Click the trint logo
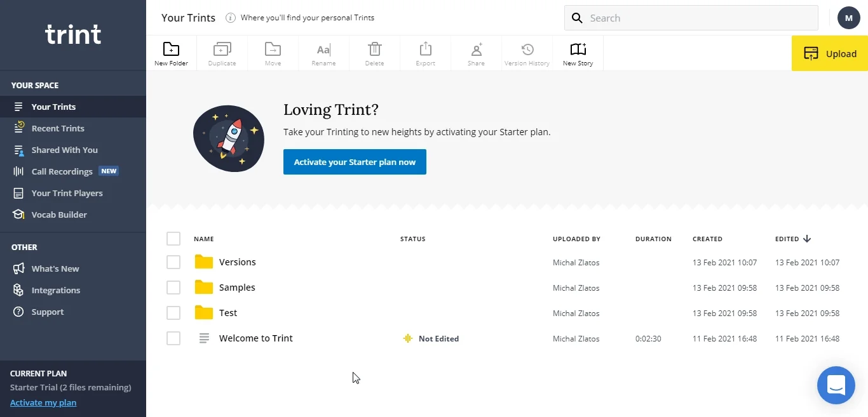This screenshot has height=417, width=868. click(x=73, y=34)
